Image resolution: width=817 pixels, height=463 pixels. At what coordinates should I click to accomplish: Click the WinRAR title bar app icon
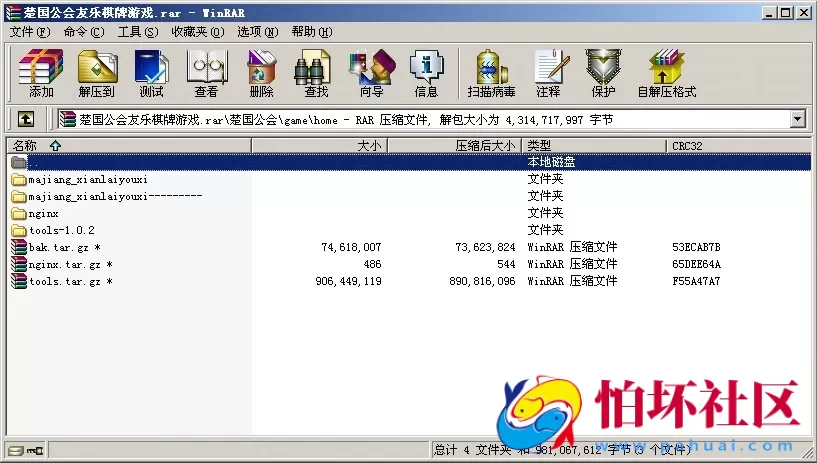tap(14, 12)
